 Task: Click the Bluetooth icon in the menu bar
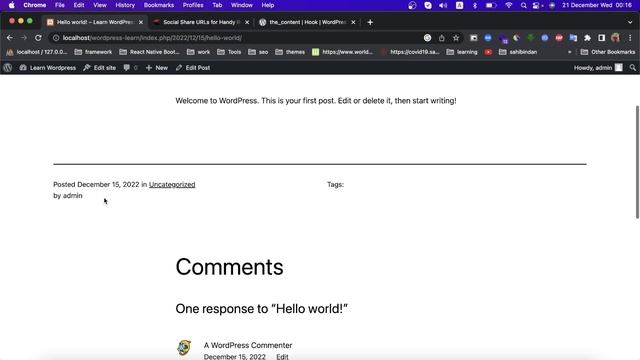click(x=475, y=5)
